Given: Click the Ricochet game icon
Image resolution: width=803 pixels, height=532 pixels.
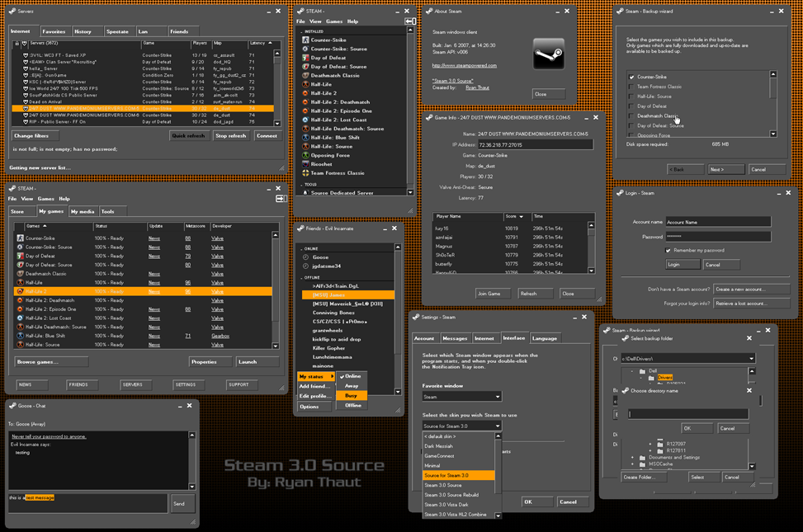Looking at the screenshot, I should pyautogui.click(x=305, y=164).
